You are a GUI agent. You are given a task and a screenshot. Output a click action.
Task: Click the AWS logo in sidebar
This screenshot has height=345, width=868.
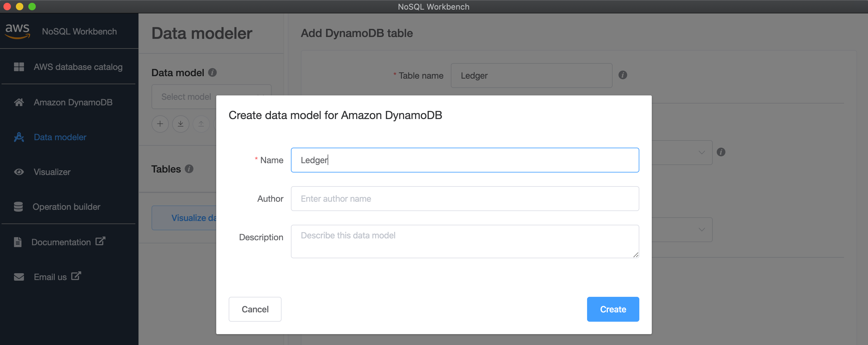pyautogui.click(x=17, y=31)
